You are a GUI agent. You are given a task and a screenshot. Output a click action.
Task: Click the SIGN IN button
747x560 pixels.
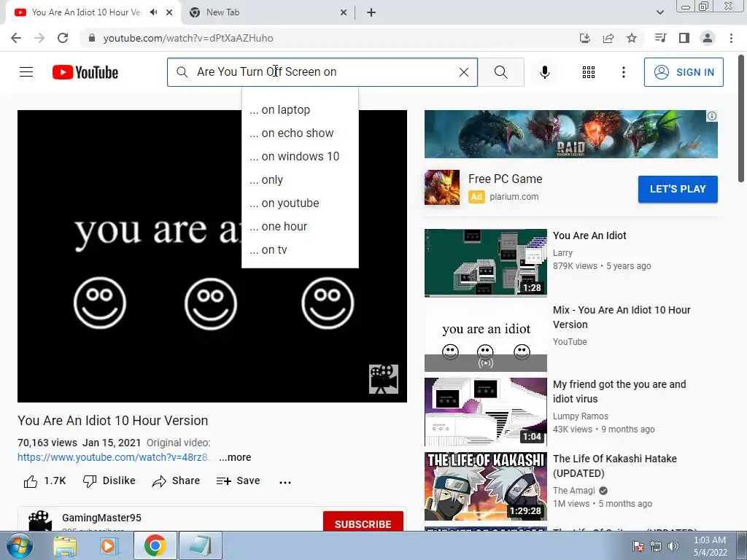click(x=683, y=72)
